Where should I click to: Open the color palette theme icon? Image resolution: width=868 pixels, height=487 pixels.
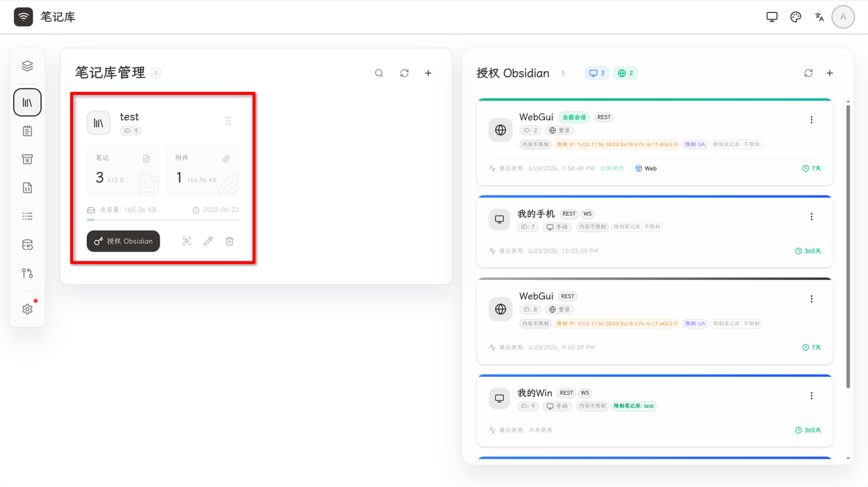[796, 17]
